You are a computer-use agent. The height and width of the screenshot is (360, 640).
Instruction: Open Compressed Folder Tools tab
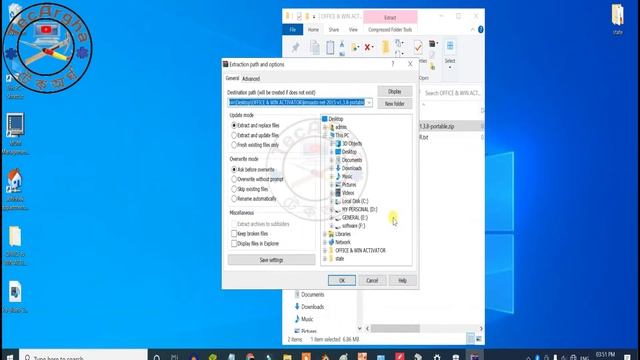390,29
